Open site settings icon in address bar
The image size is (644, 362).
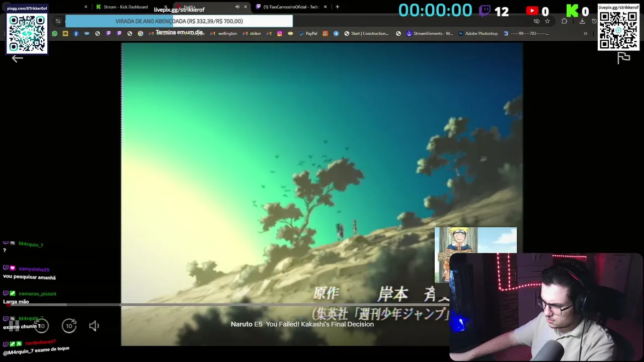point(58,21)
